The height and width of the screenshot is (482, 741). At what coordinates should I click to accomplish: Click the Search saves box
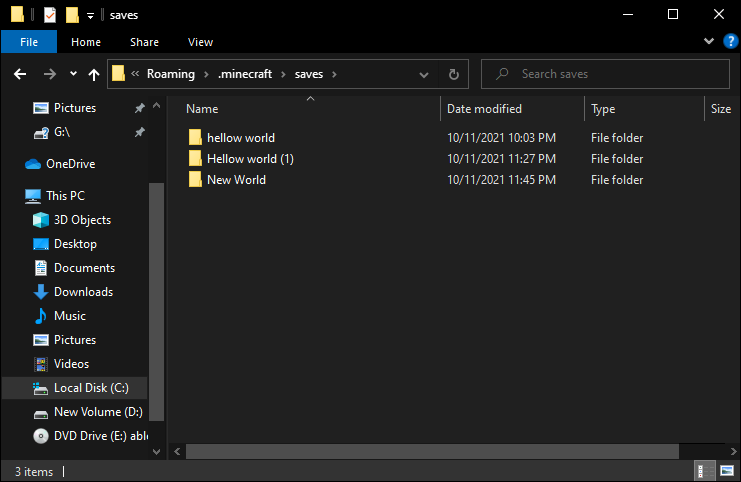click(605, 74)
